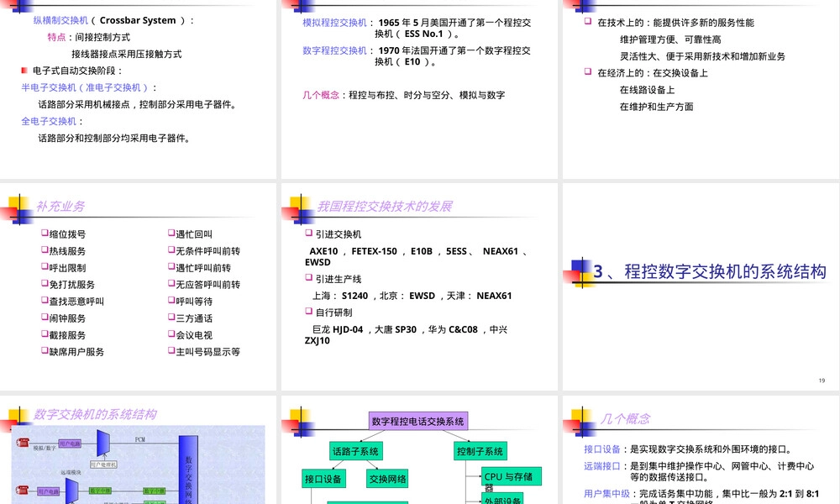The width and height of the screenshot is (840, 504).
Task: Click the text 模拟程控交换机
Action: (335, 23)
